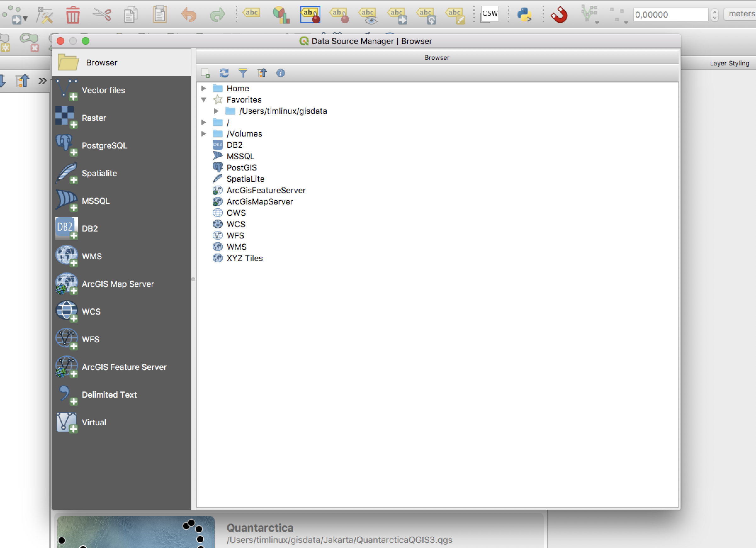Select MSSQL in browser tree

(x=240, y=156)
